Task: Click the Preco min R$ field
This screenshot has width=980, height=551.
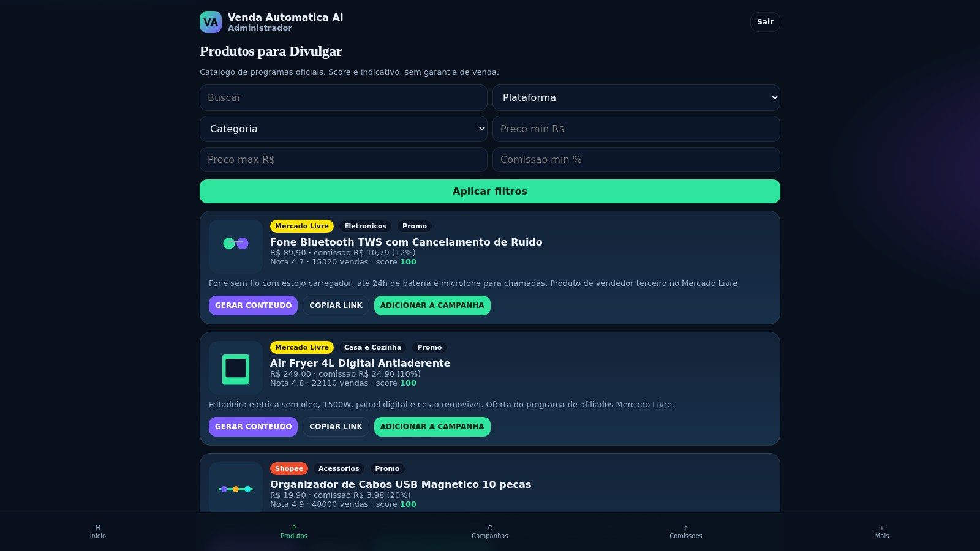Action: (x=636, y=129)
